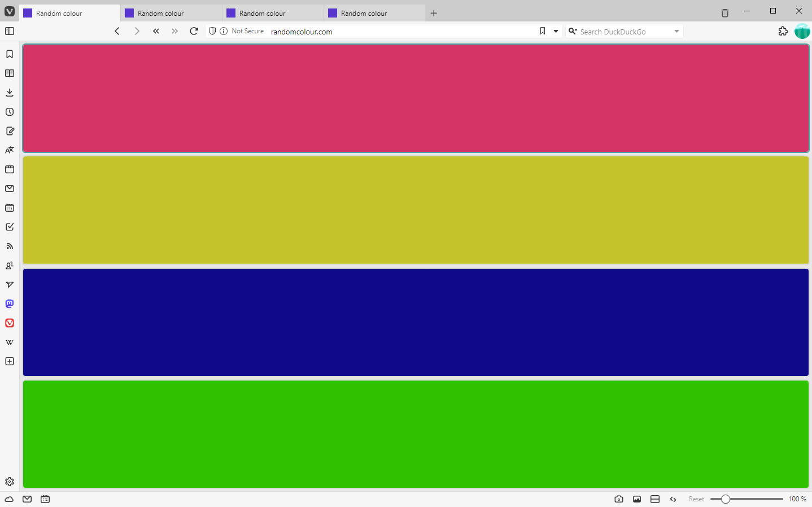812x507 pixels.
Task: Open the Sessions panel
Action: tap(10, 285)
